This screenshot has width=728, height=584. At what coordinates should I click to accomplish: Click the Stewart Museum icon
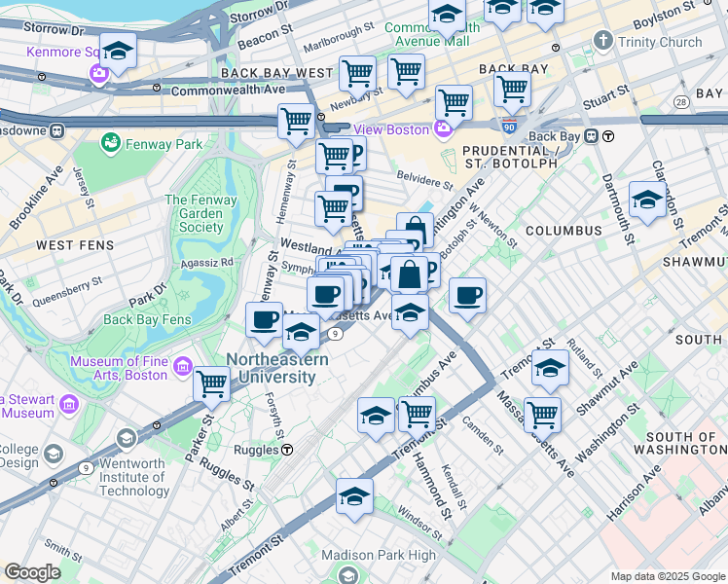click(x=69, y=406)
